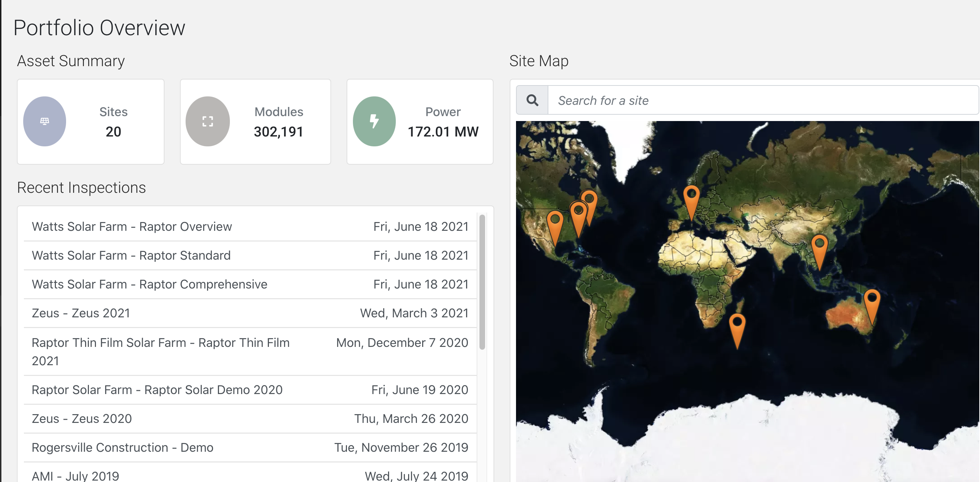Open Watts Solar Farm - Raptor Overview inspection
980x482 pixels.
coord(250,227)
